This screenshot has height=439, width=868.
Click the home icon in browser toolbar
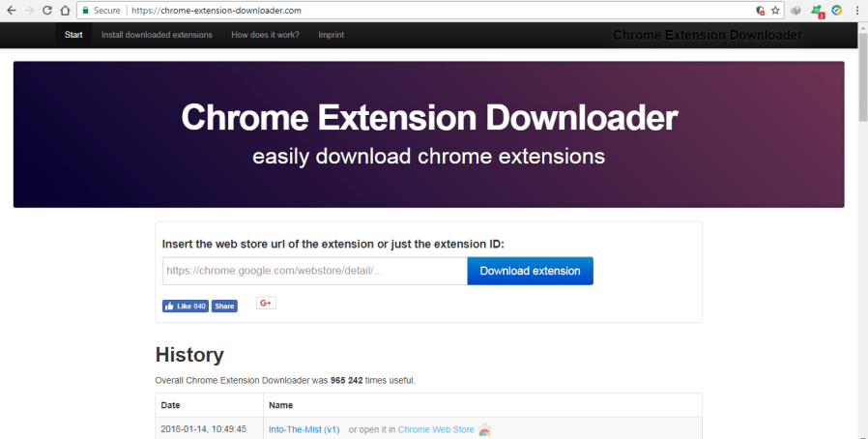[x=65, y=10]
